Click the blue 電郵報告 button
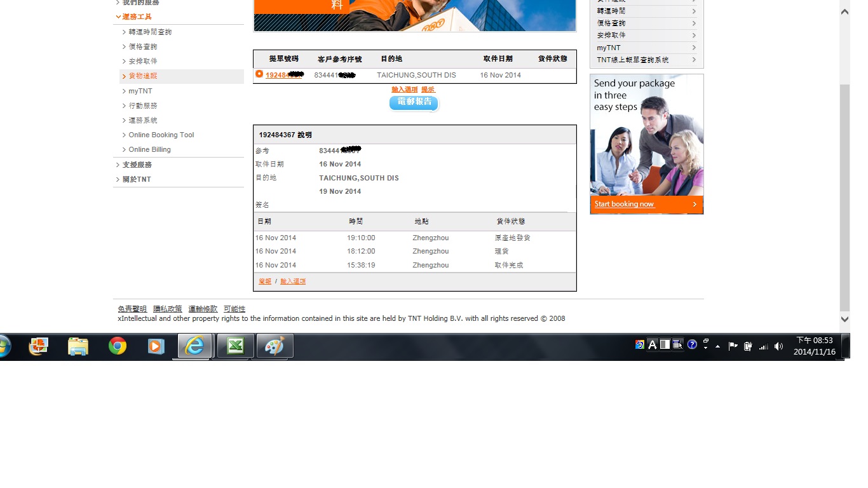Screen dimensions: 868x488 click(414, 102)
